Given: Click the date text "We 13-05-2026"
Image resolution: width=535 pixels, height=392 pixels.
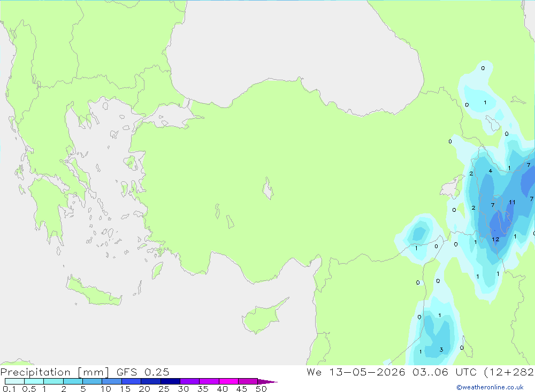Looking at the screenshot, I should pos(356,372).
